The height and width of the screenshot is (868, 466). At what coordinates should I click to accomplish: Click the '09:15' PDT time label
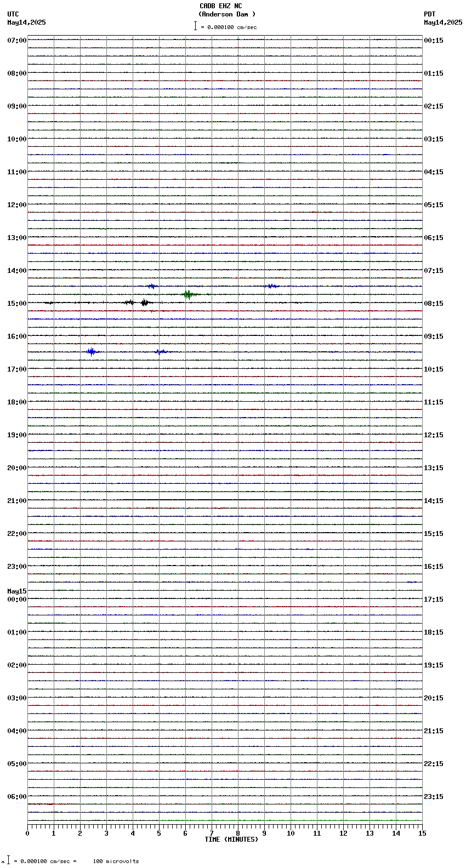434,336
